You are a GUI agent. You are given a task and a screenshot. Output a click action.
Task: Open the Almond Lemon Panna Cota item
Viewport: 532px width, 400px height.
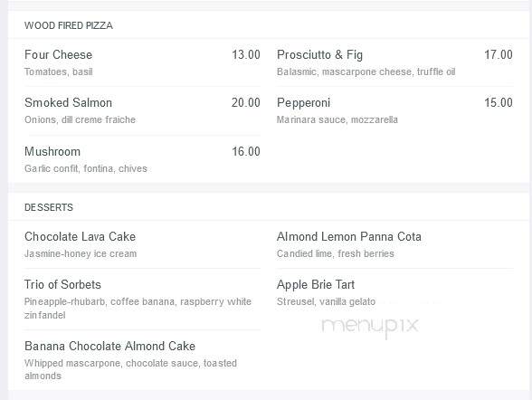coord(349,237)
